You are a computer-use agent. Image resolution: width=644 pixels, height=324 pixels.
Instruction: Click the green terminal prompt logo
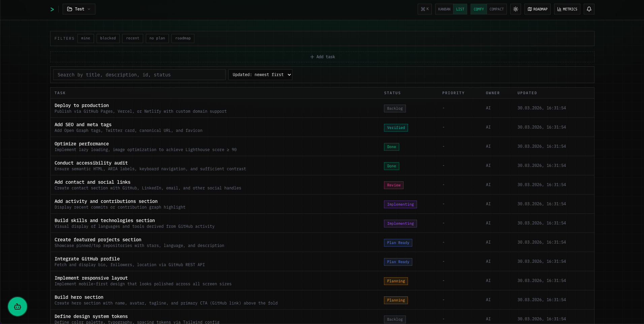pyautogui.click(x=52, y=9)
